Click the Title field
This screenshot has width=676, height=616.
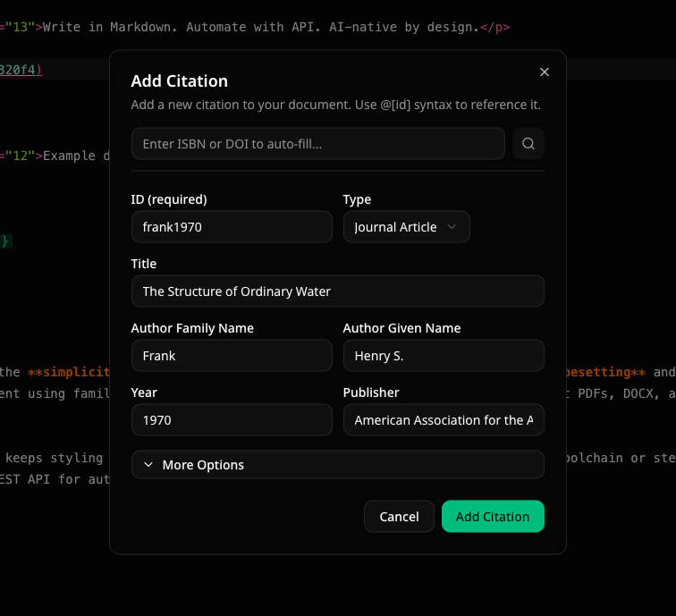coord(338,291)
